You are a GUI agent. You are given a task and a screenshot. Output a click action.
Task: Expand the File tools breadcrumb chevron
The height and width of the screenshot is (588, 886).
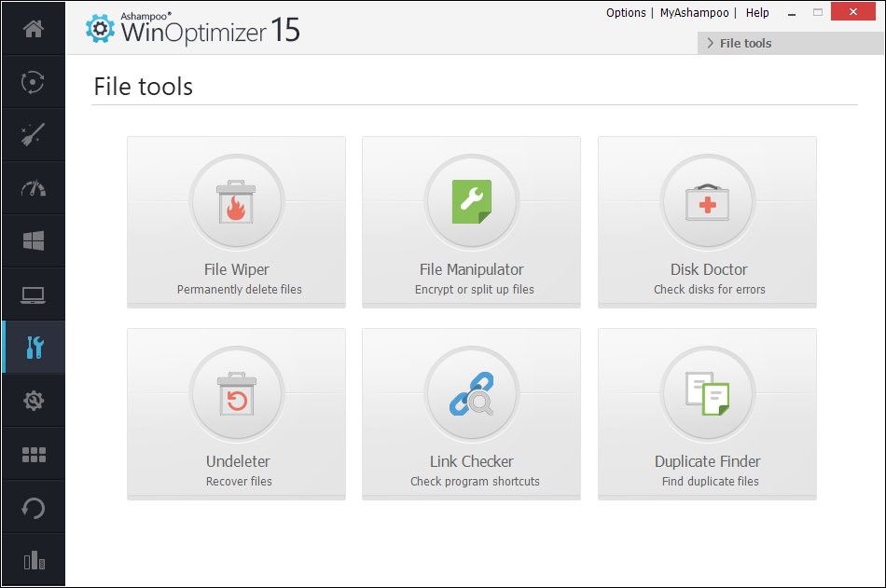pyautogui.click(x=711, y=43)
